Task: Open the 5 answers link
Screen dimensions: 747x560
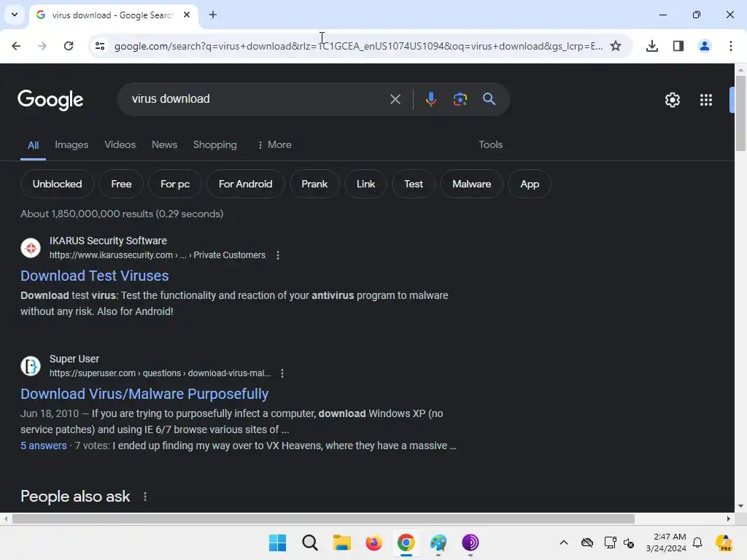Action: [43, 446]
